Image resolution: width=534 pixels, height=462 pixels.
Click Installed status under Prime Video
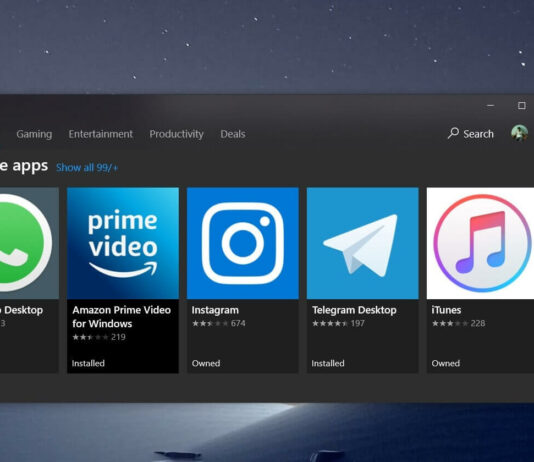coord(88,363)
